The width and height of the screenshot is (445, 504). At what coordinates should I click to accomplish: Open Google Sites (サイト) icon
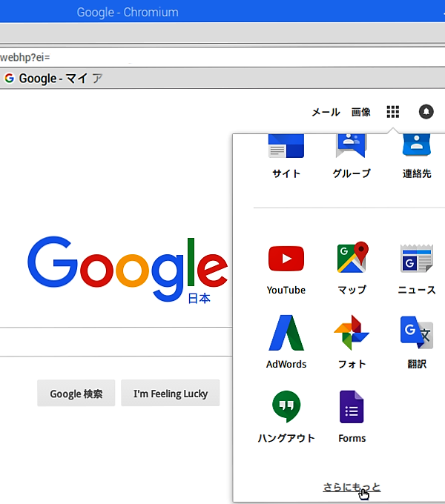286,146
